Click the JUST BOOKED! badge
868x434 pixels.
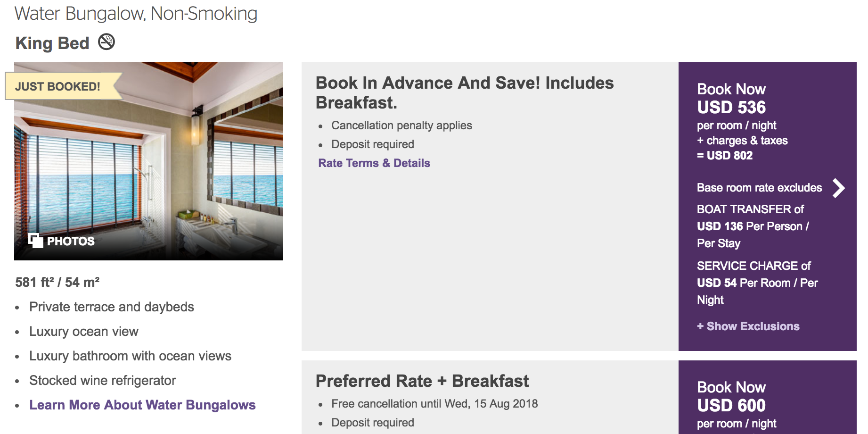point(58,86)
